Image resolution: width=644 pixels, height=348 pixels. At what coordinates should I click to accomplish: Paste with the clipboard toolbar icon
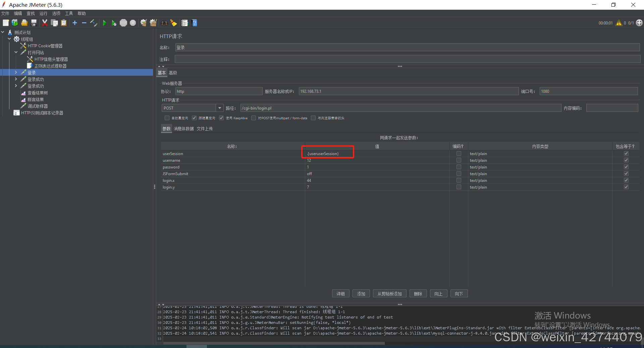point(64,23)
